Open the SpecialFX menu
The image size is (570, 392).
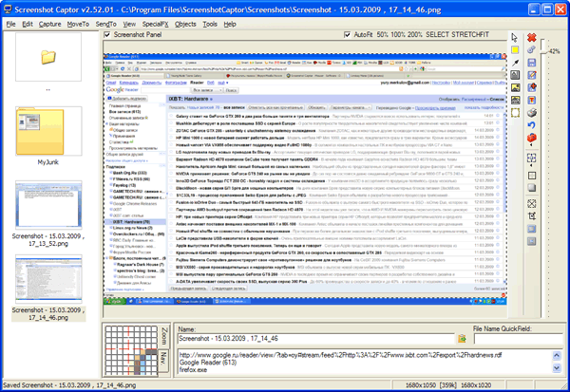click(x=155, y=24)
